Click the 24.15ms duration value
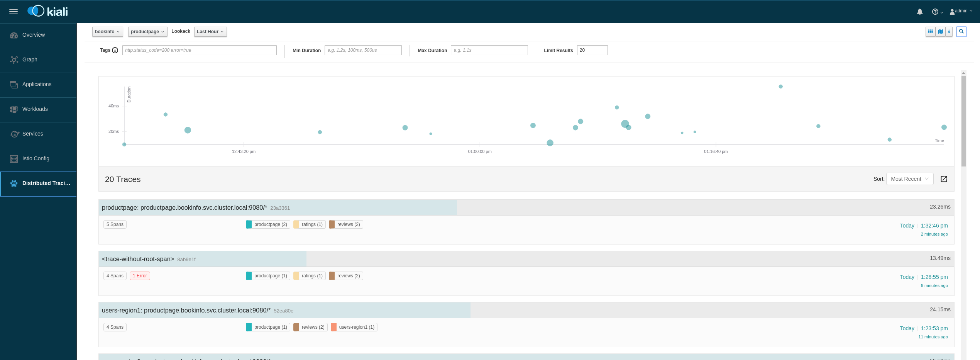The height and width of the screenshot is (360, 980). click(x=940, y=310)
